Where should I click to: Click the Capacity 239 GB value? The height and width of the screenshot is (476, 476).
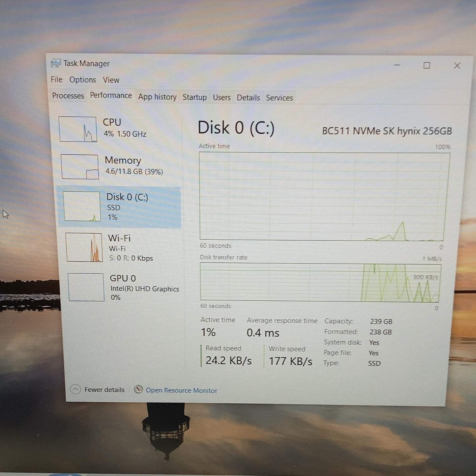click(x=381, y=321)
